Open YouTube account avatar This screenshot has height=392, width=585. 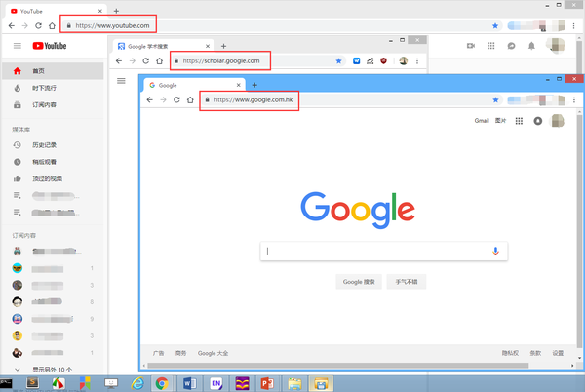click(556, 46)
